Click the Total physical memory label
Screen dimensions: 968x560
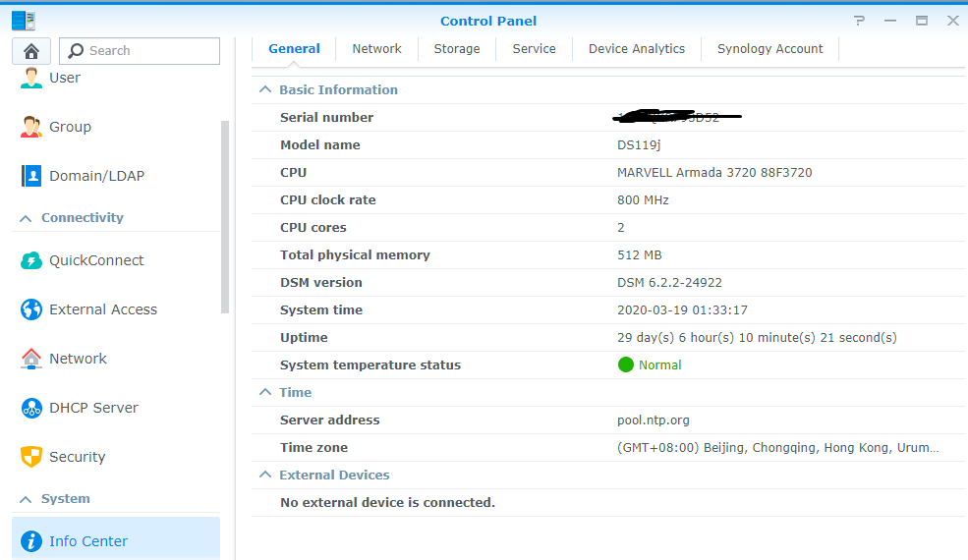pos(355,255)
